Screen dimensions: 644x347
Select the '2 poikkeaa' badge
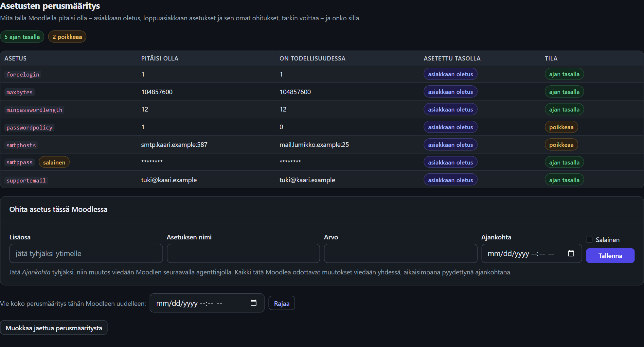tap(67, 37)
